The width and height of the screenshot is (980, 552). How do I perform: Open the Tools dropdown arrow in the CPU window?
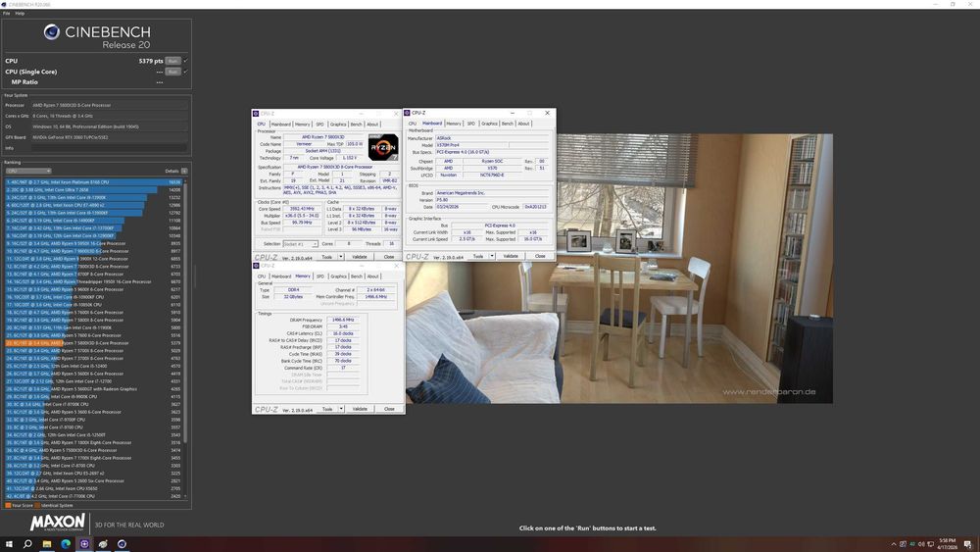[341, 257]
